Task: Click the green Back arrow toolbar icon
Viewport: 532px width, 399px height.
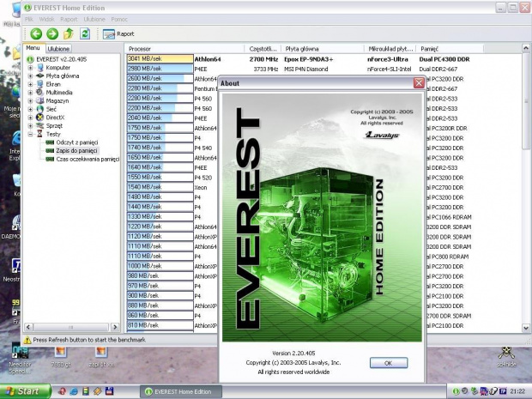Action: [37, 33]
